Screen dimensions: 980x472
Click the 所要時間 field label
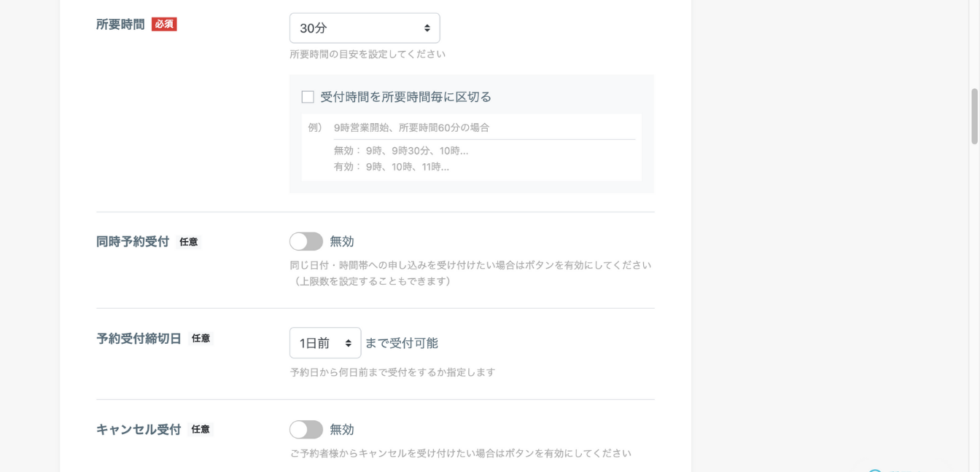120,25
